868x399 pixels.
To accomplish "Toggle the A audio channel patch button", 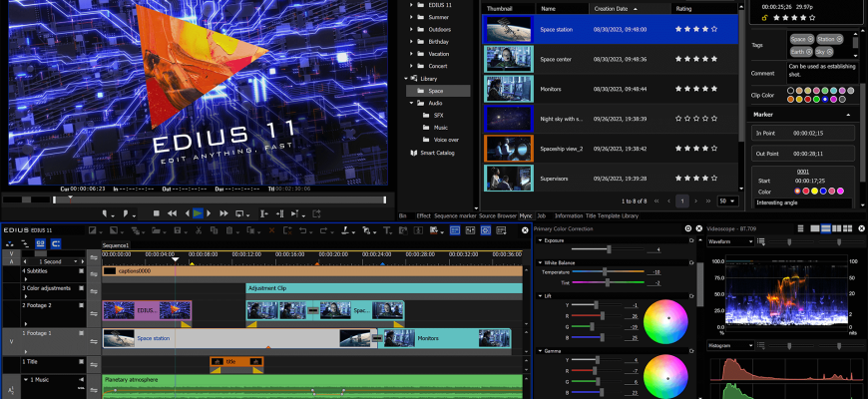I will [11, 261].
